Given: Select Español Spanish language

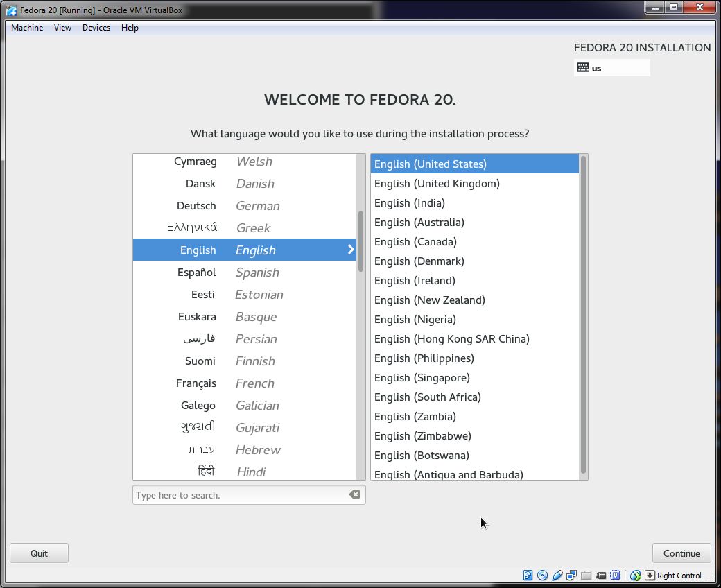Looking at the screenshot, I should (x=245, y=273).
